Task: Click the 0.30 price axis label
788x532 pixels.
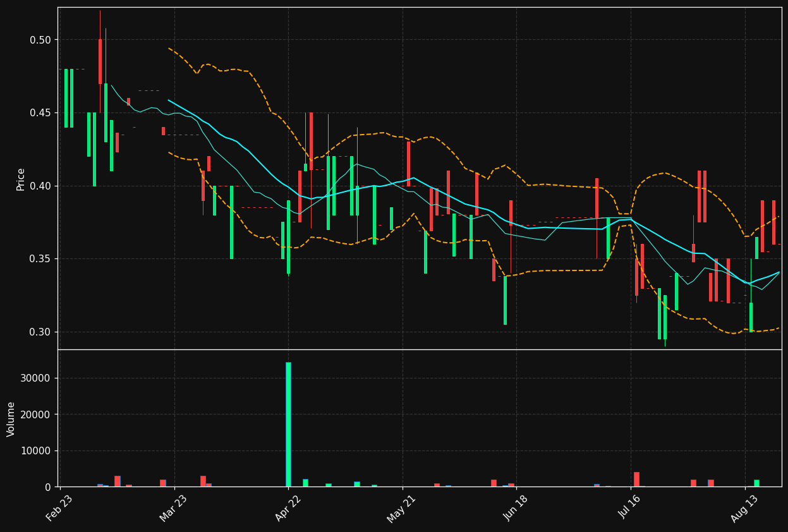Action: pyautogui.click(x=40, y=332)
